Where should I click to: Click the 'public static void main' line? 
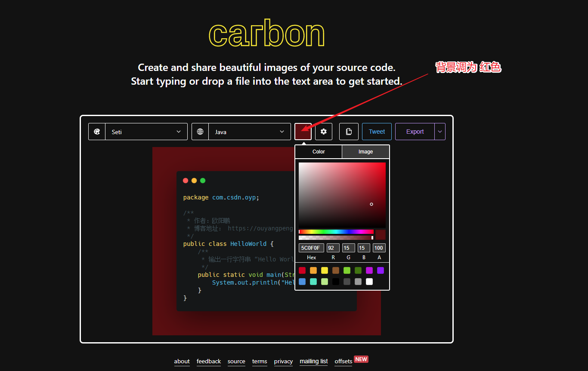[x=245, y=275]
